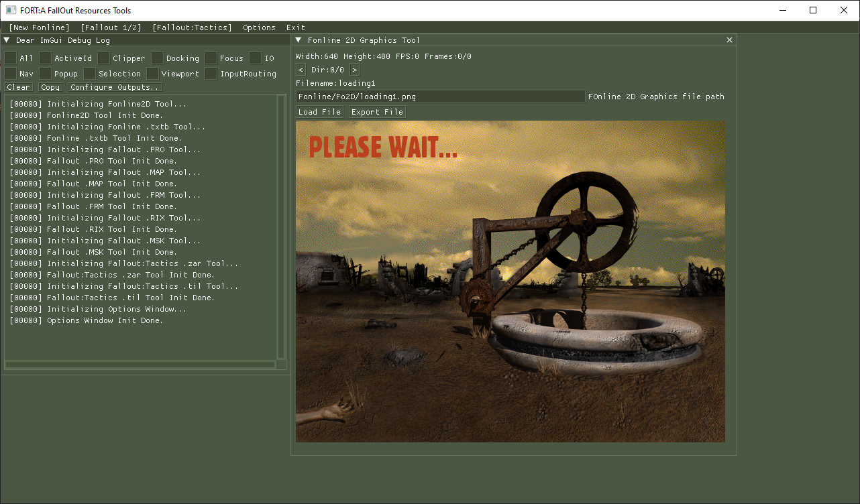Close the Fonline 2D Graphics Tool window
This screenshot has width=860, height=504.
(730, 40)
